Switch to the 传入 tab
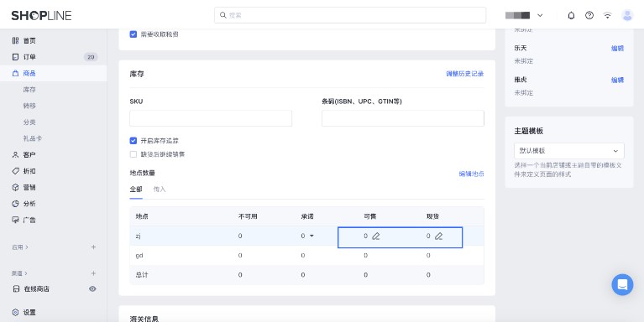Screen dimensions: 644x322 pos(160,190)
